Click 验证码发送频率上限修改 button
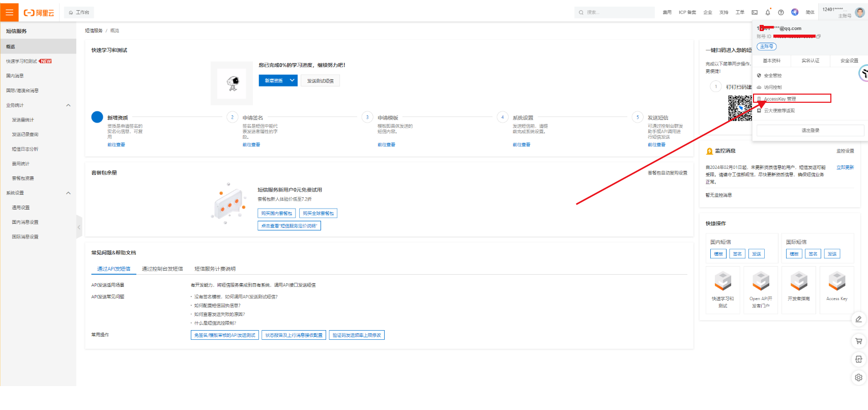 coord(357,335)
